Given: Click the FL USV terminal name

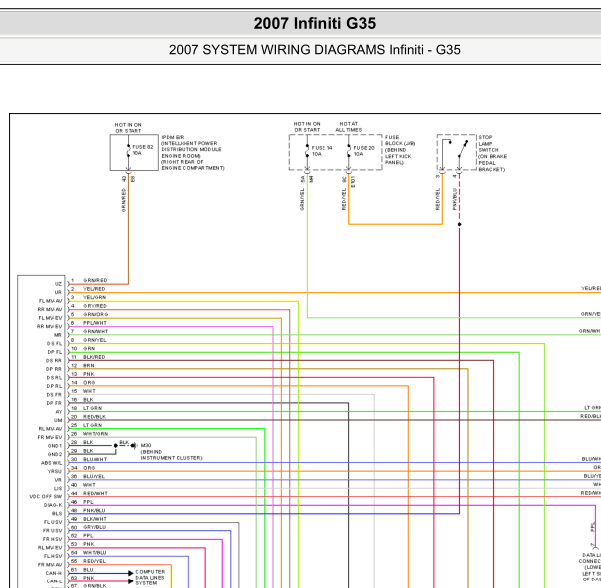Looking at the screenshot, I should (53, 522).
